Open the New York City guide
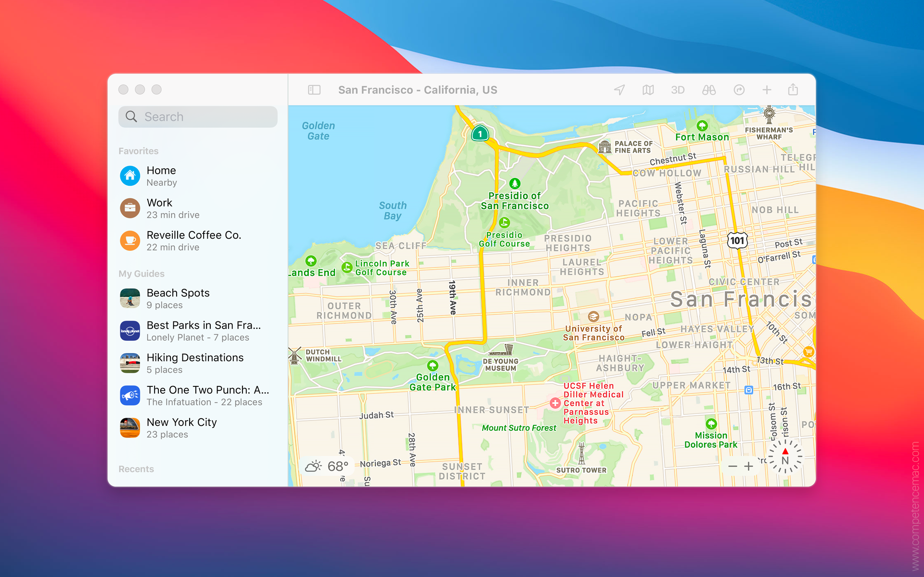 pos(181,428)
